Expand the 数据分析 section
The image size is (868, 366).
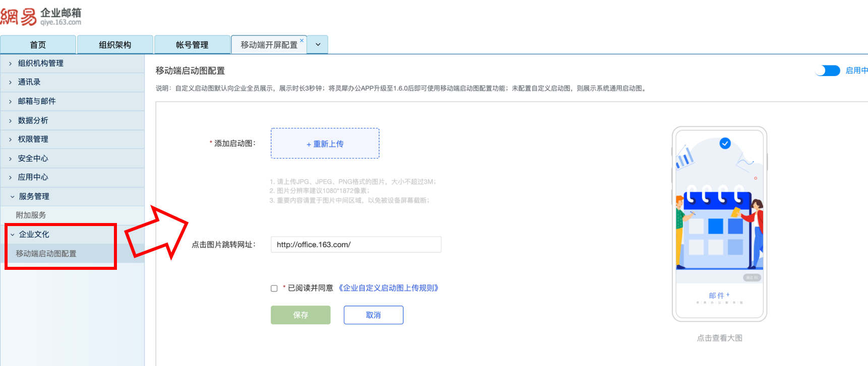tap(33, 120)
